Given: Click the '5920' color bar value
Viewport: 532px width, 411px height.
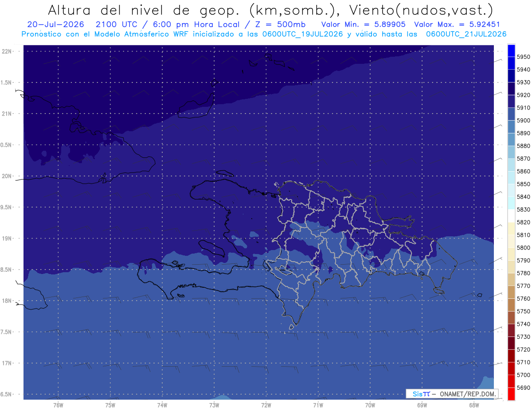Looking at the screenshot, I should [523, 95].
